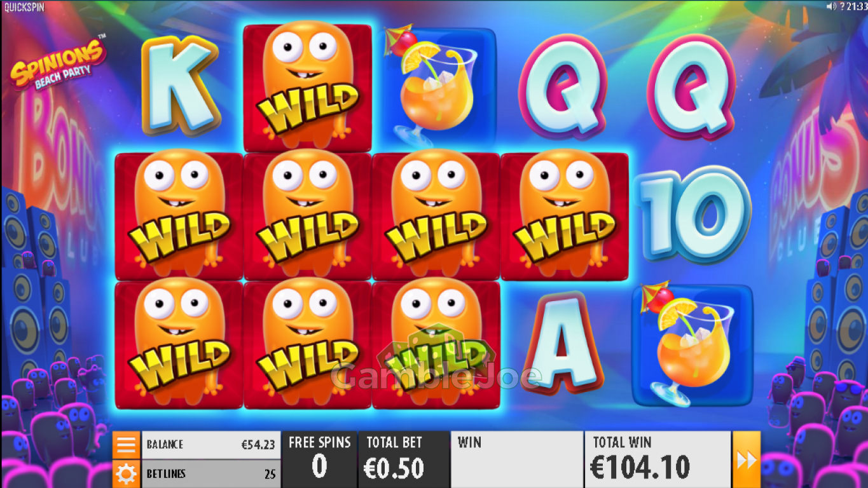Click the orange fast-forward arrows button
Screen dimensions: 868x488
click(x=747, y=459)
